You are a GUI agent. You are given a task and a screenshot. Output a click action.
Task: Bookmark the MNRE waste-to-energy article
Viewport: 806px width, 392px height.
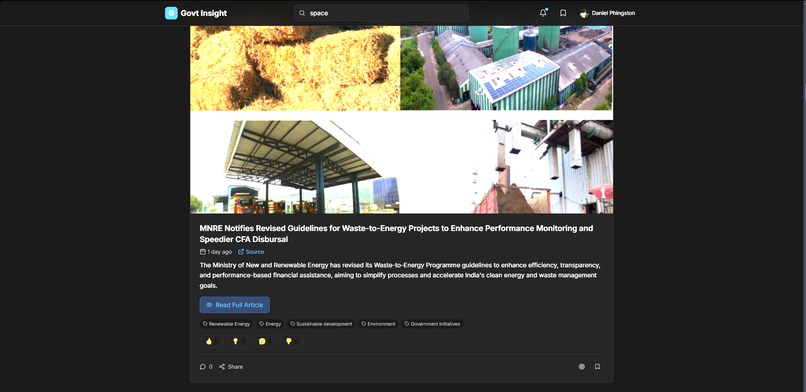[x=597, y=367]
